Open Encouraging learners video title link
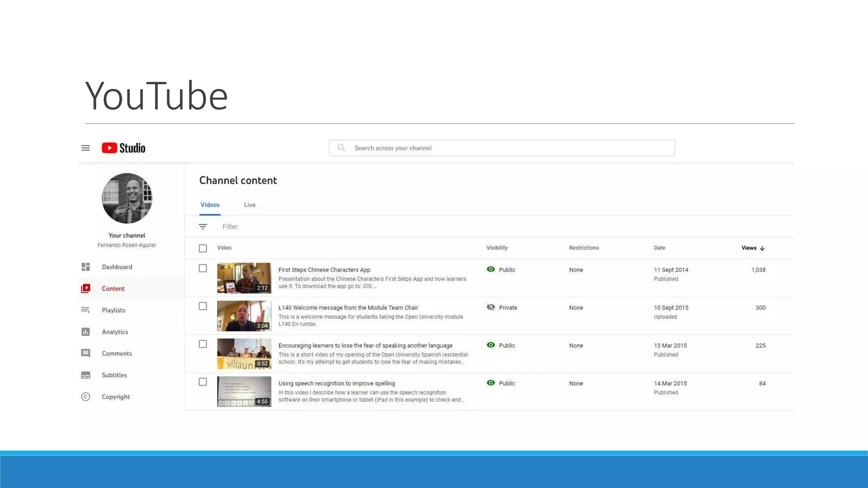 365,345
